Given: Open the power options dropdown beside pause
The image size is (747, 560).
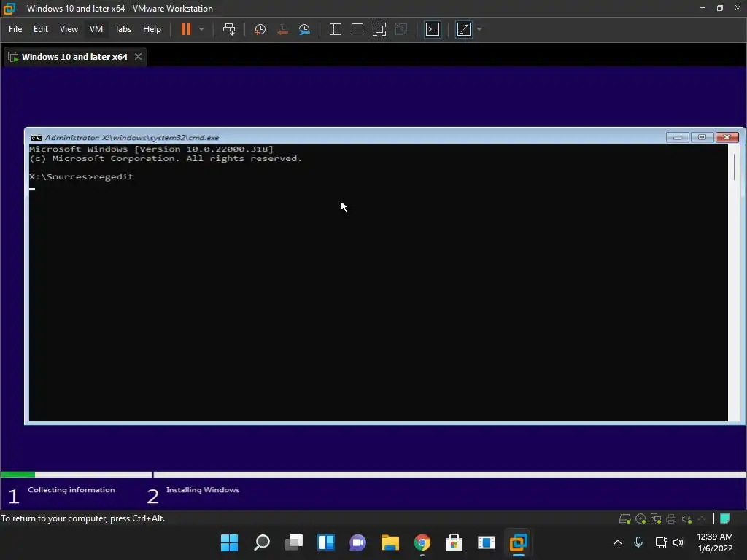Looking at the screenshot, I should pyautogui.click(x=201, y=29).
